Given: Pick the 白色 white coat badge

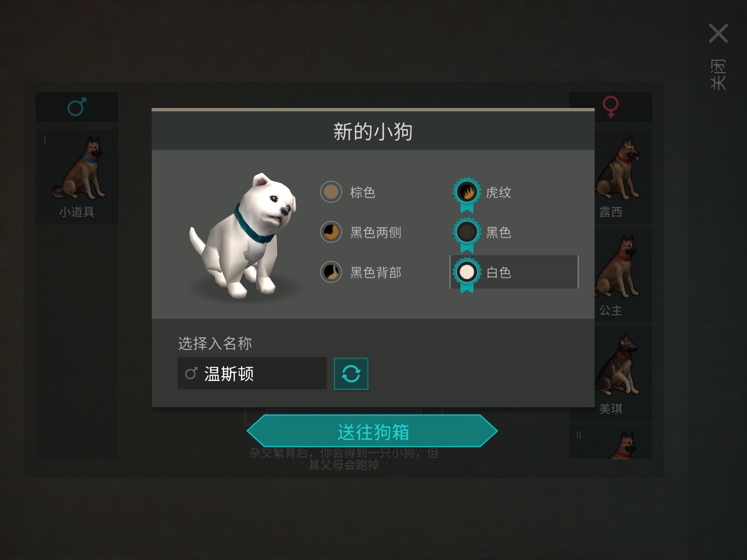Looking at the screenshot, I should [467, 275].
